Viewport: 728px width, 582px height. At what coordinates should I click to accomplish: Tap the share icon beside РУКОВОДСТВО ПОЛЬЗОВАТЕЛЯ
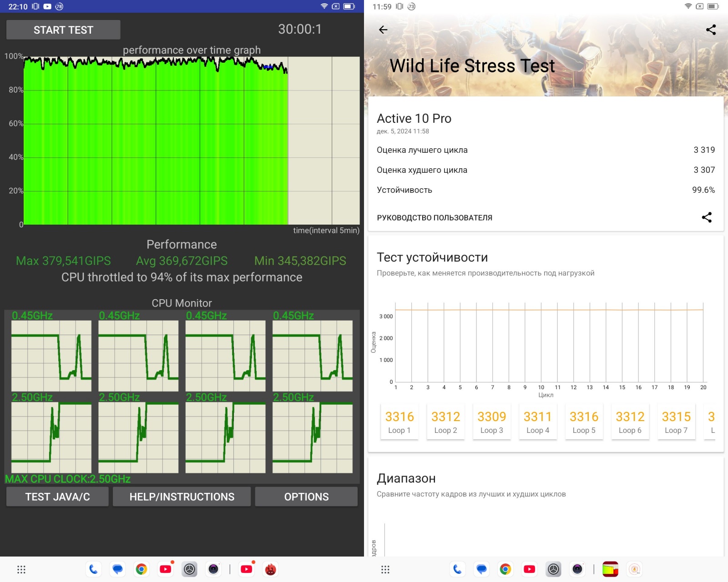[x=707, y=217]
